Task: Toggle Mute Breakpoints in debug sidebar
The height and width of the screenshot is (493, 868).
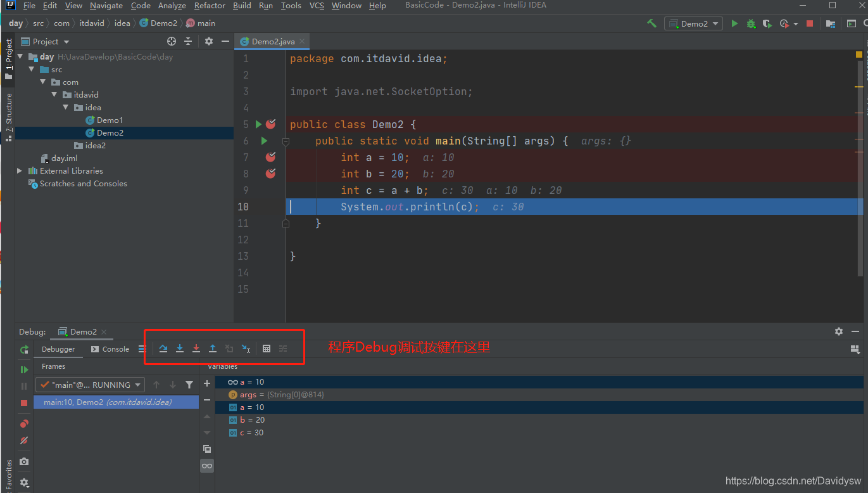Action: click(x=24, y=440)
